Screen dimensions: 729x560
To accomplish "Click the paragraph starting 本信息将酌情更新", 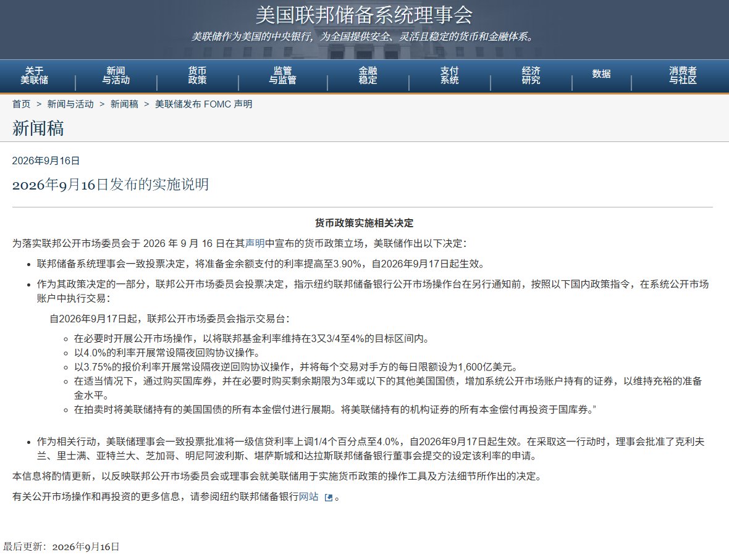I will coord(277,477).
